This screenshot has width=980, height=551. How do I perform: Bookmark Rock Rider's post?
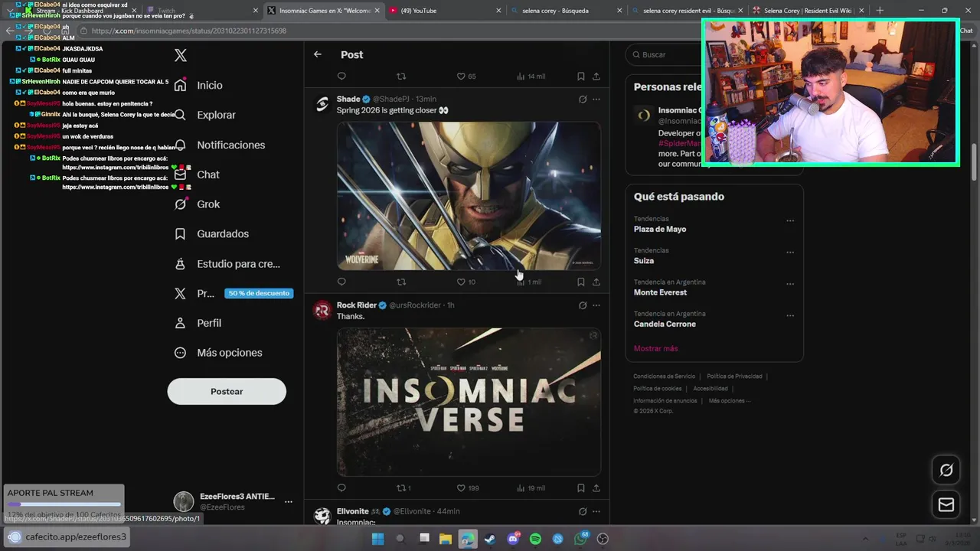click(581, 487)
